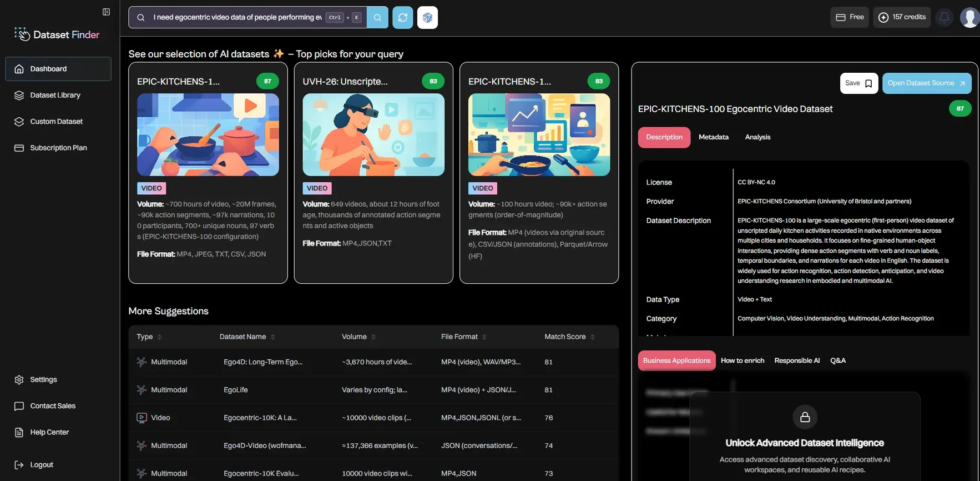Sort table by Type column arrows
Screen dimensions: 980x481
(x=159, y=337)
